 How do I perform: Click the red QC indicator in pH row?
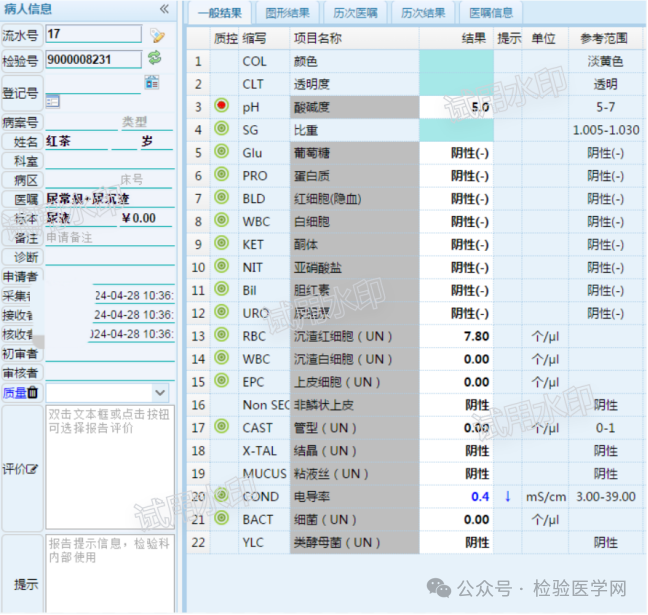click(222, 106)
